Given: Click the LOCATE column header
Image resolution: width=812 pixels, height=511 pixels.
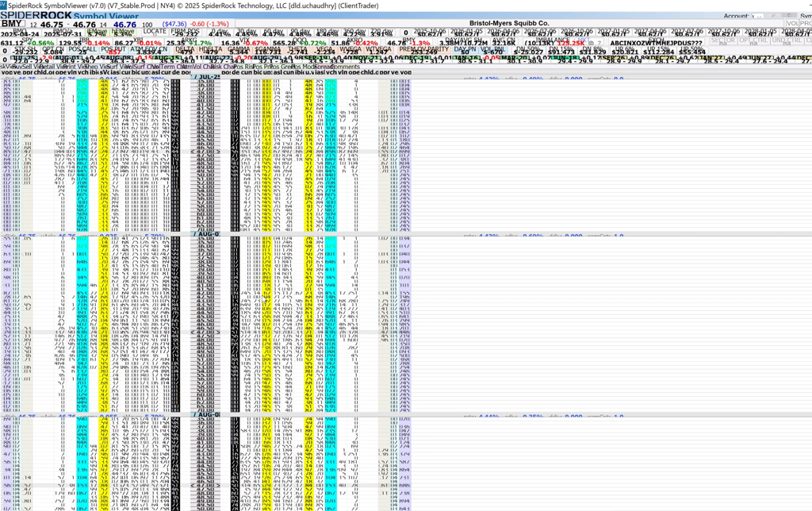Looking at the screenshot, I should [155, 31].
